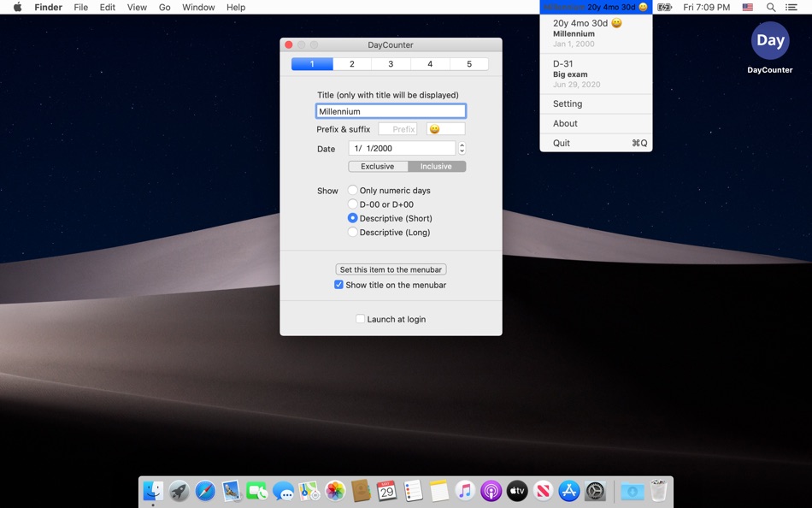Open Notes in the Dock
Image resolution: width=812 pixels, height=508 pixels.
click(x=438, y=490)
